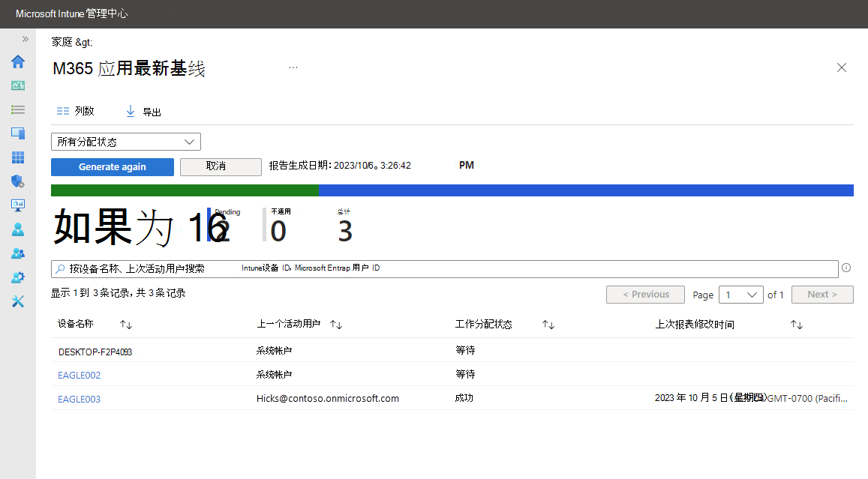Viewport: 868px width, 479px height.
Task: Click the 2023 年 10 月 5 日 timestamp cell
Action: coord(751,398)
